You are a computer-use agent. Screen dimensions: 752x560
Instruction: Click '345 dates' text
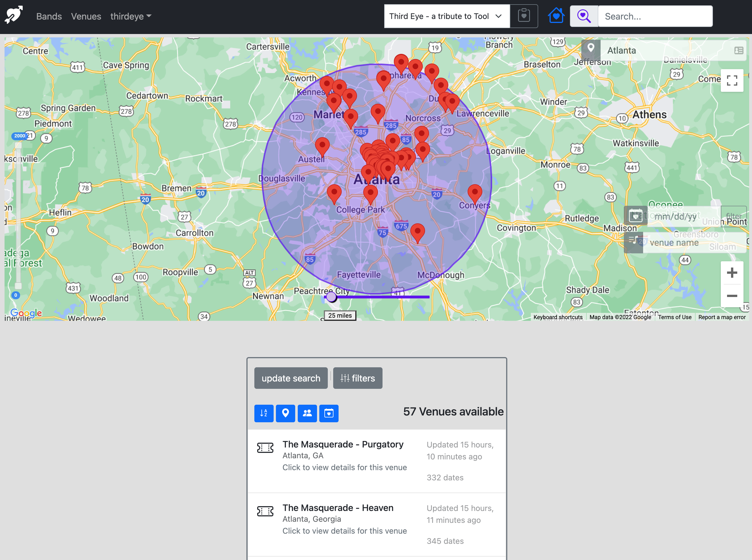pos(445,541)
